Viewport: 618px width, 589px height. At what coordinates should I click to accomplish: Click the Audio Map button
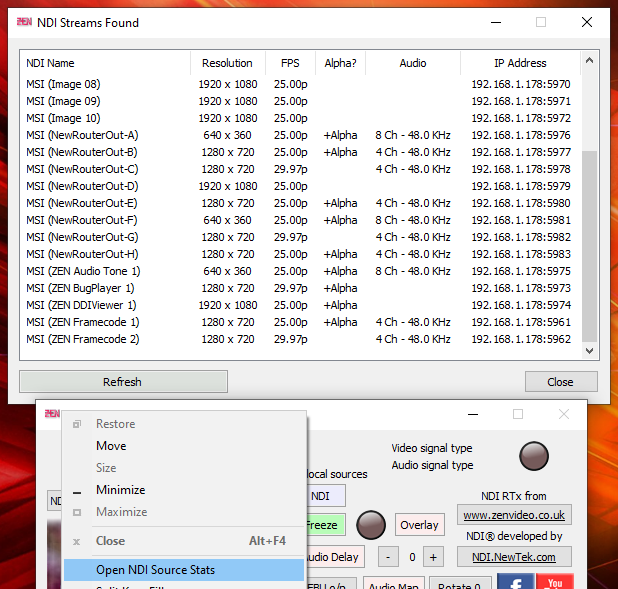point(393,584)
